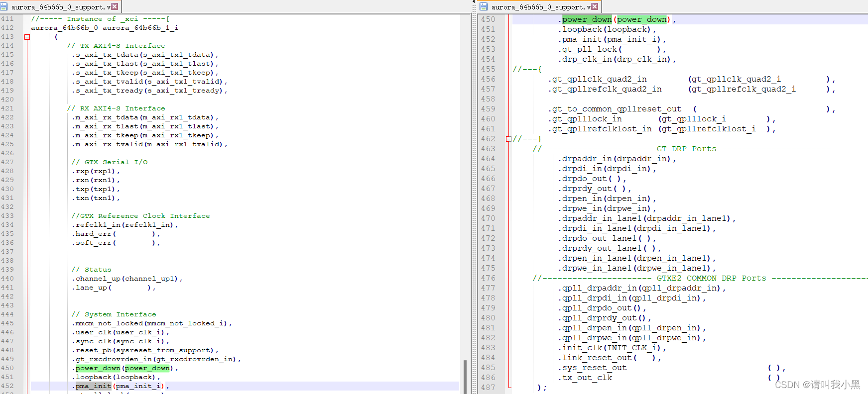Click the '.gt_qplllock_in' port line
This screenshot has height=394, width=868.
point(662,119)
